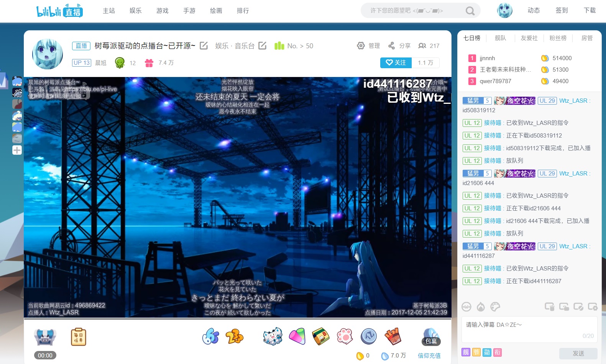Click 签到 check-in link
Screen dimensions: 606x364
pos(562,10)
